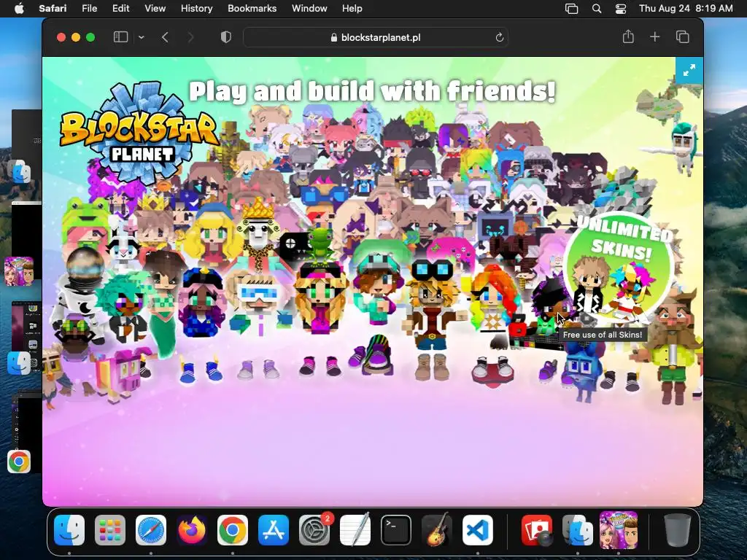Viewport: 747px width, 560px height.
Task: Open Spotlight search in menu bar
Action: point(597,9)
